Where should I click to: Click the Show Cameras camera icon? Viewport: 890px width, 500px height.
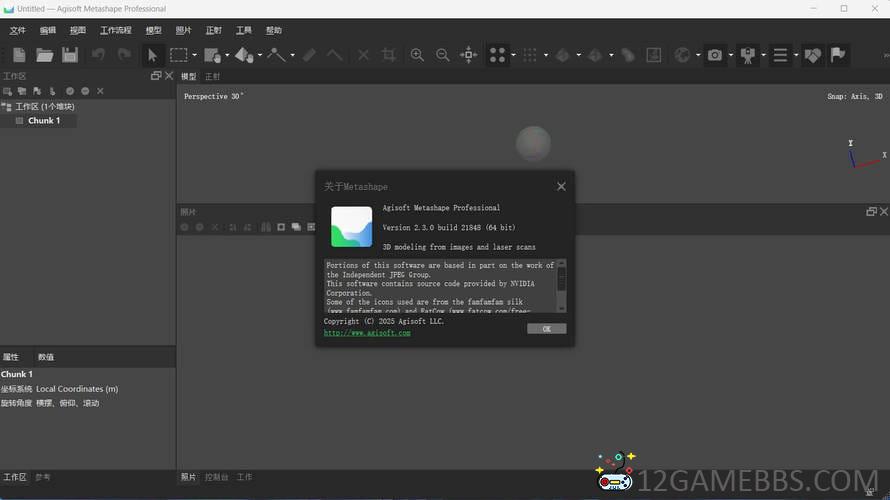[x=714, y=55]
